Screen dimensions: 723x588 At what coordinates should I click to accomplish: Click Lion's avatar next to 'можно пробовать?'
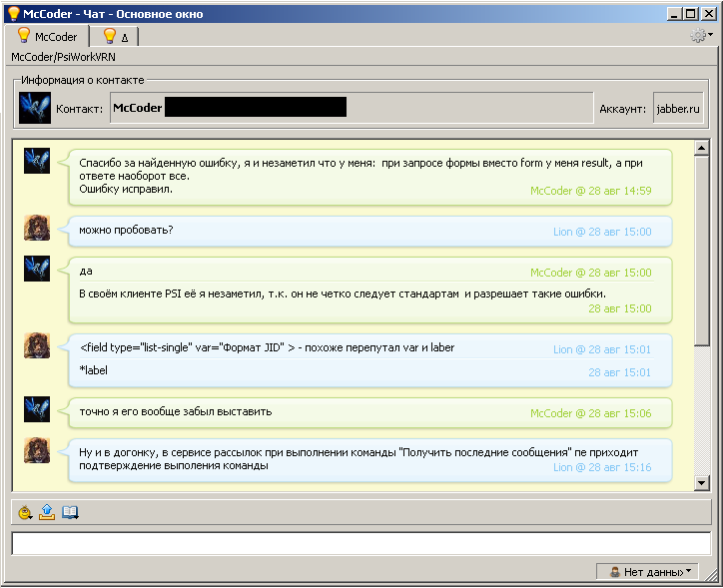click(x=37, y=228)
